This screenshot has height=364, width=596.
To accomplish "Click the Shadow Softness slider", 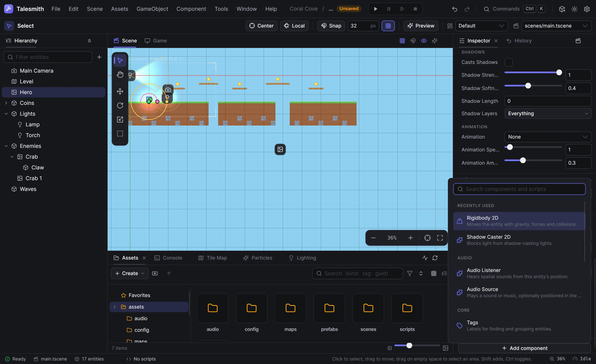I will pos(533,86).
